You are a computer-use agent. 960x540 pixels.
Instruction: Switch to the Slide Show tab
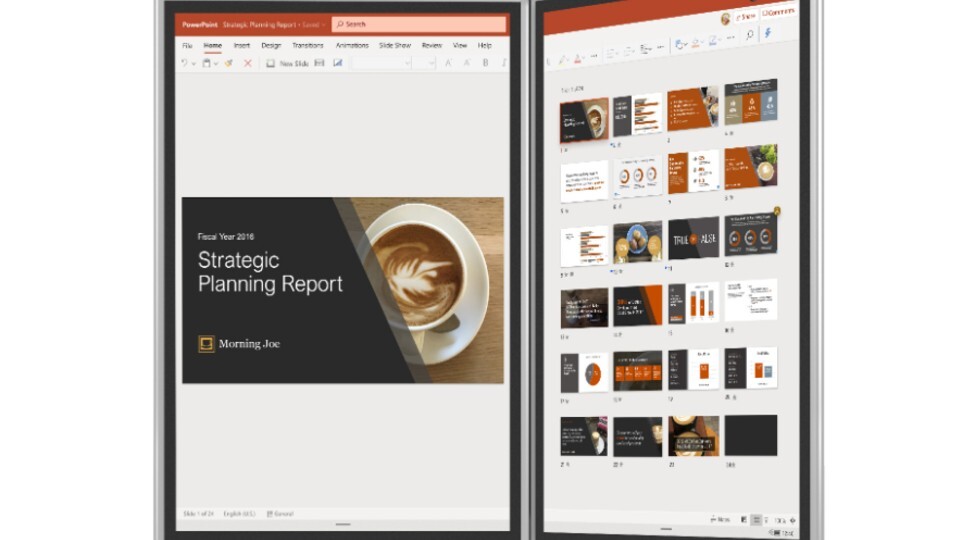(x=395, y=45)
